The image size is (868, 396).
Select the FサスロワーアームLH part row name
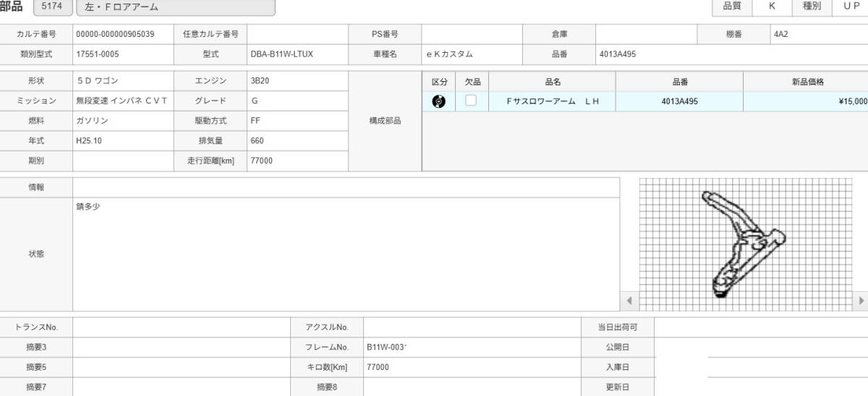(553, 102)
